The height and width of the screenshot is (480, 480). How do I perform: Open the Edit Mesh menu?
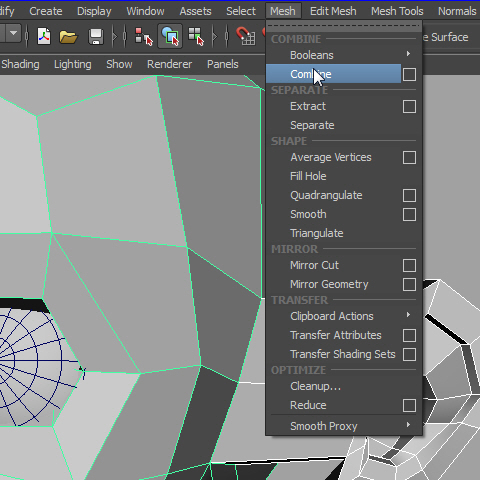[333, 11]
